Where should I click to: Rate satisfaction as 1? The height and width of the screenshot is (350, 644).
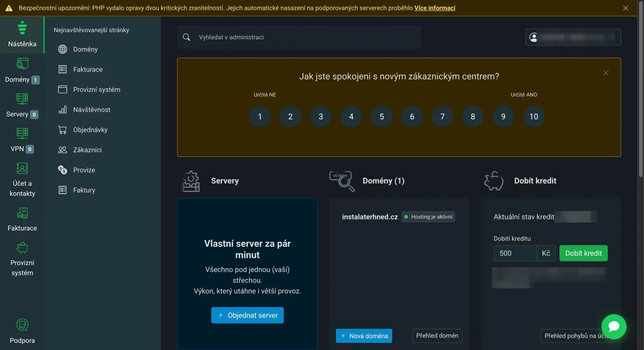tap(260, 117)
